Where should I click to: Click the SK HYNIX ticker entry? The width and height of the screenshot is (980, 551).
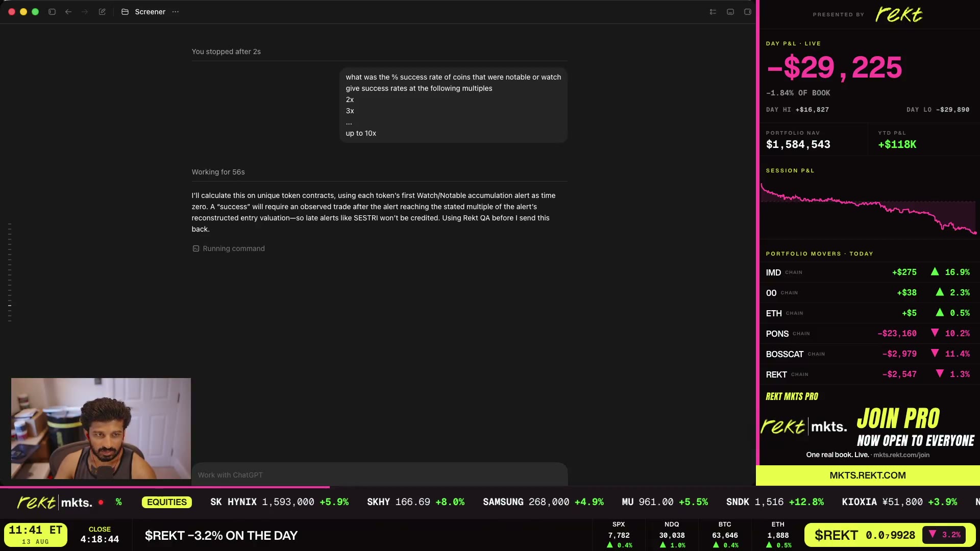(279, 502)
